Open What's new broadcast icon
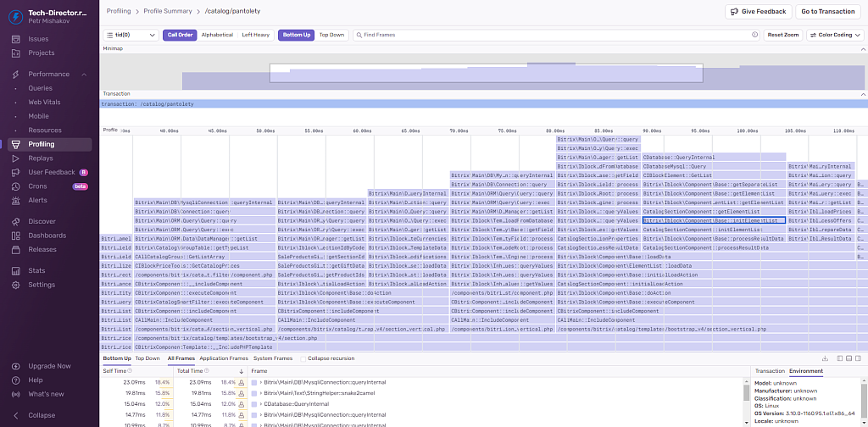Image resolution: width=868 pixels, height=427 pixels. [x=17, y=394]
